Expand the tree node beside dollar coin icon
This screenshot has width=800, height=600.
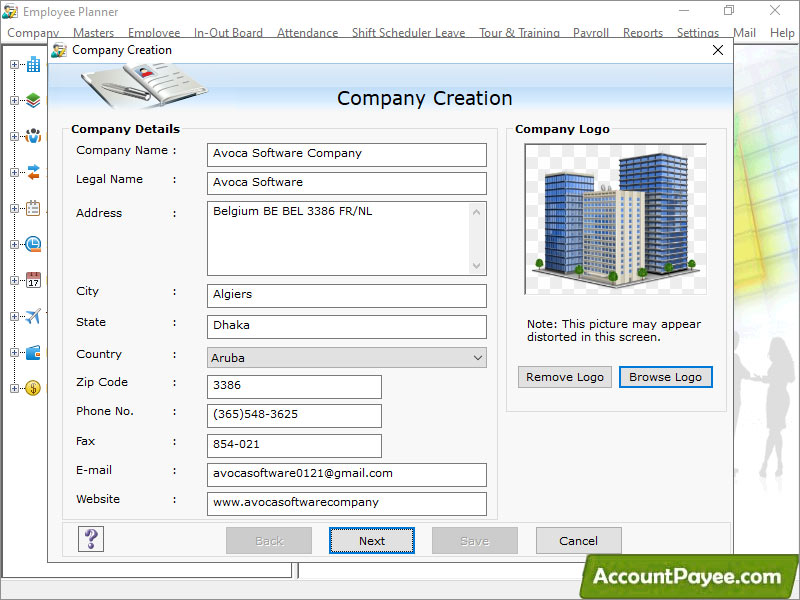(14, 388)
